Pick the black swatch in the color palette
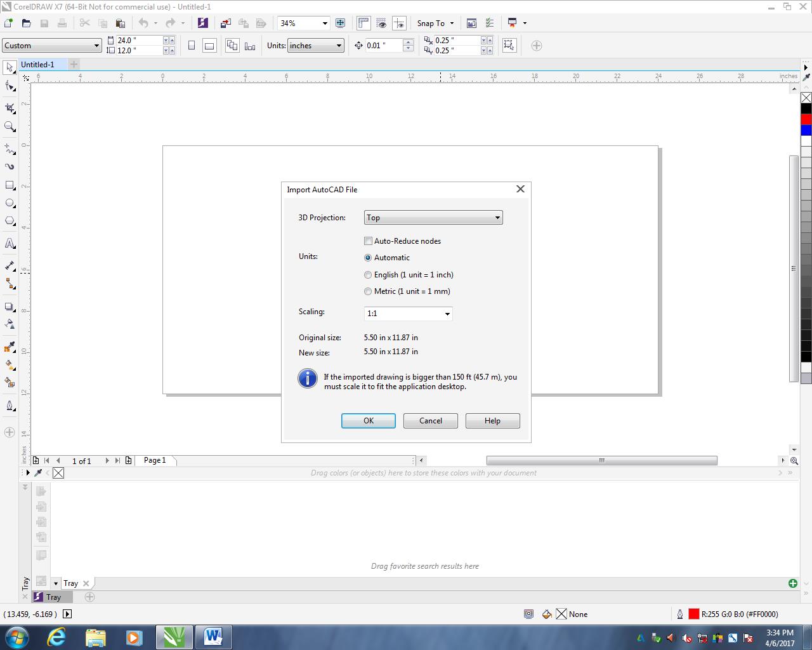Image resolution: width=812 pixels, height=650 pixels. coord(806,109)
